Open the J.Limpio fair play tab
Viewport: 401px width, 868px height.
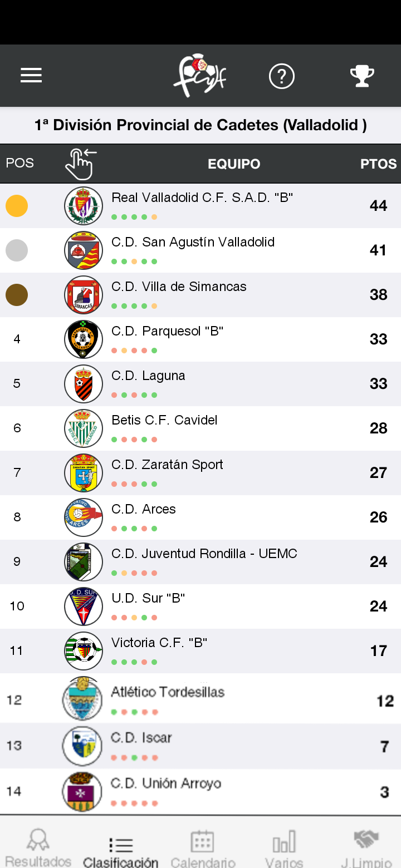tap(366, 847)
